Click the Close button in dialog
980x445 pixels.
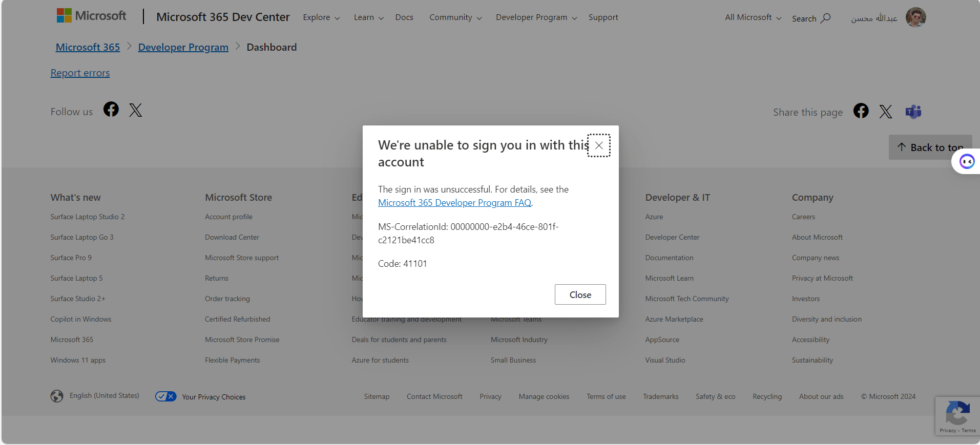click(580, 294)
